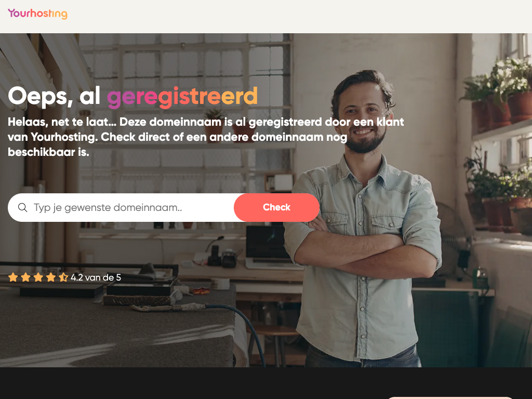Click the dark footer band below the photo
The image size is (532, 399).
(266, 383)
